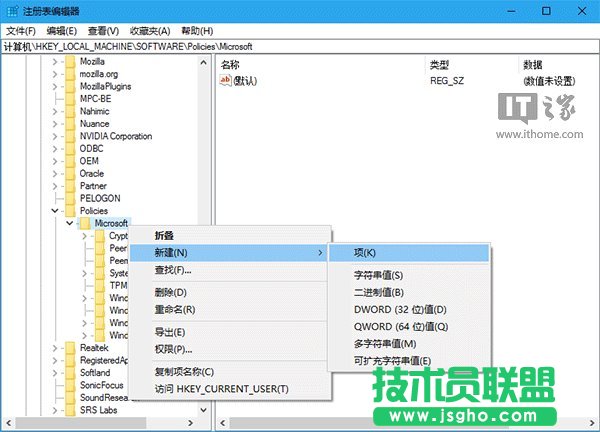Choose 删除(D) in the context menu
Viewport: 600px width, 432px height.
point(230,293)
